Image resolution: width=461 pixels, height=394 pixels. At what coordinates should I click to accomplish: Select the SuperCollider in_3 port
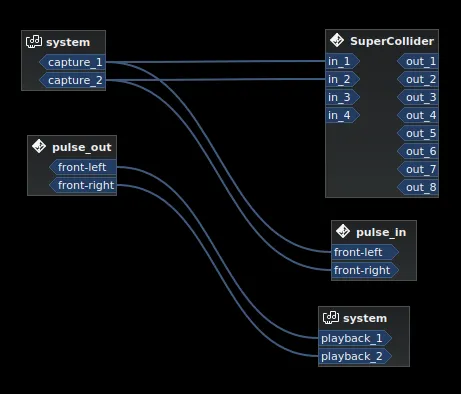tap(343, 97)
